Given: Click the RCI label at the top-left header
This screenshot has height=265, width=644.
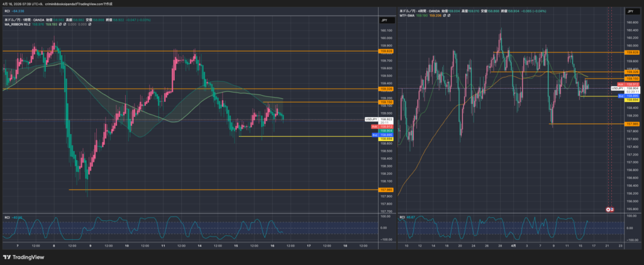Looking at the screenshot, I should (7, 11).
